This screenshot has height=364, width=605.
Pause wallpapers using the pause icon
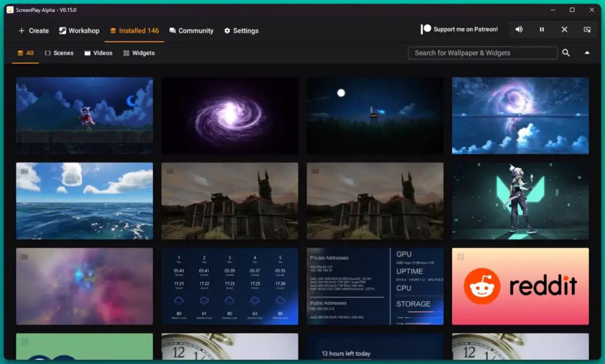pyautogui.click(x=542, y=30)
